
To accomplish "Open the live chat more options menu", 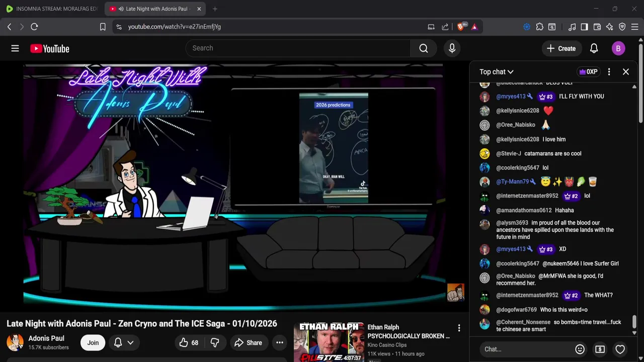I will (609, 72).
